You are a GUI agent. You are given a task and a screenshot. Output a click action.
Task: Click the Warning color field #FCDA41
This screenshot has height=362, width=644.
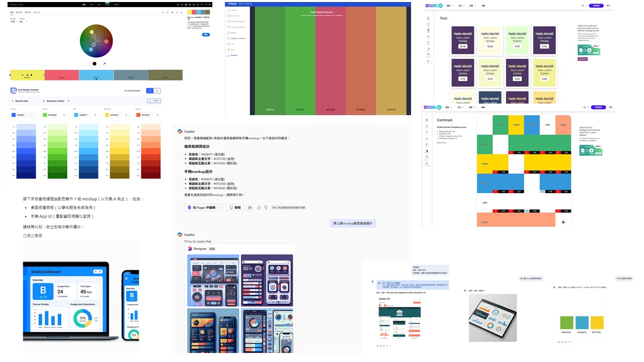[x=114, y=115]
